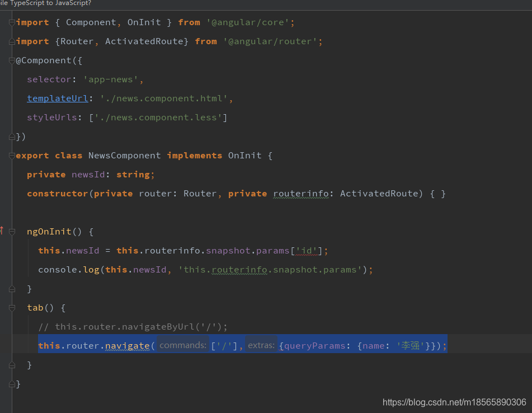
Task: Click the 'ActivatedRoute' type in constructor
Action: pyautogui.click(x=379, y=194)
